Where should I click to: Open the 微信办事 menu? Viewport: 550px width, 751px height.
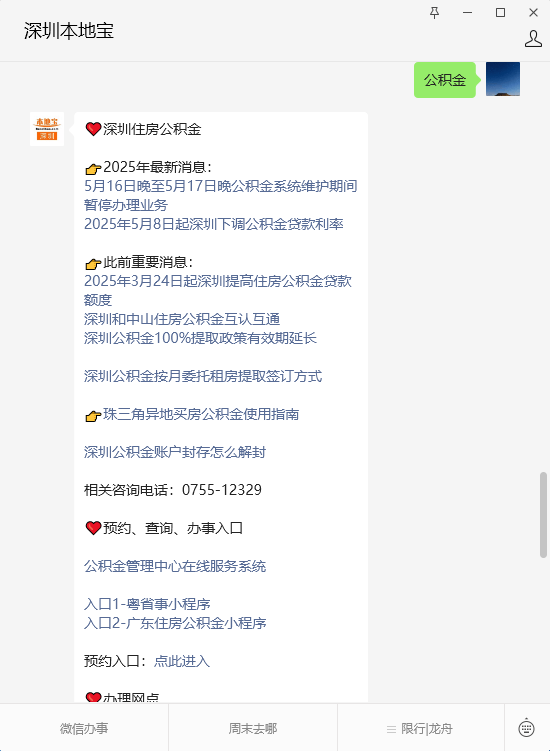[x=84, y=728]
